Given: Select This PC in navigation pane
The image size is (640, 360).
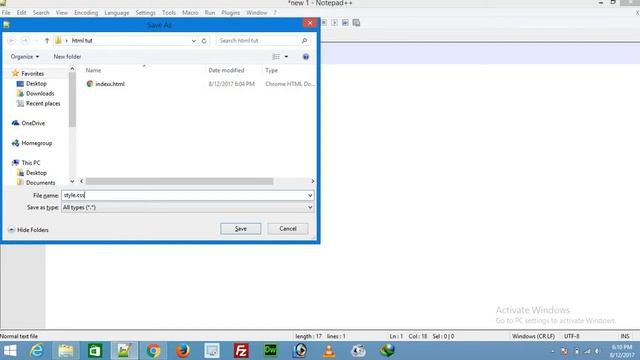Looking at the screenshot, I should pos(31,162).
